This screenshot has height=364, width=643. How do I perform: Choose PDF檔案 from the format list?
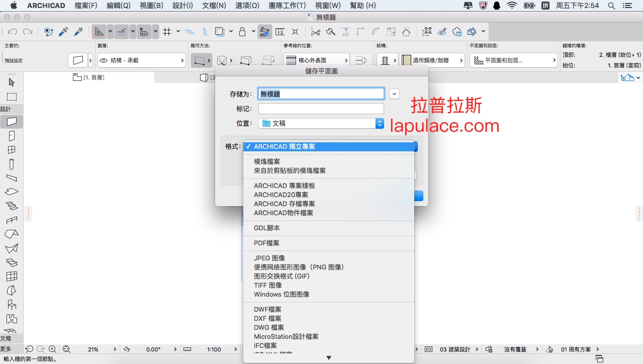point(329,243)
